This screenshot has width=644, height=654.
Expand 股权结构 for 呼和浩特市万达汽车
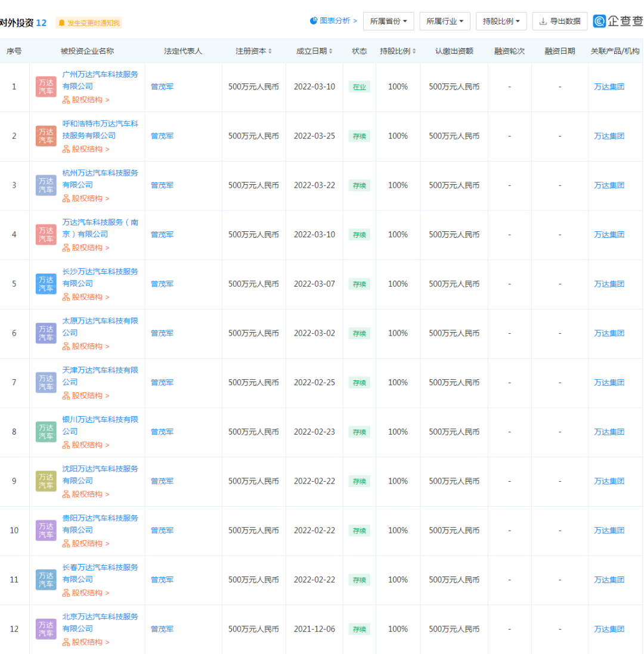click(x=86, y=149)
